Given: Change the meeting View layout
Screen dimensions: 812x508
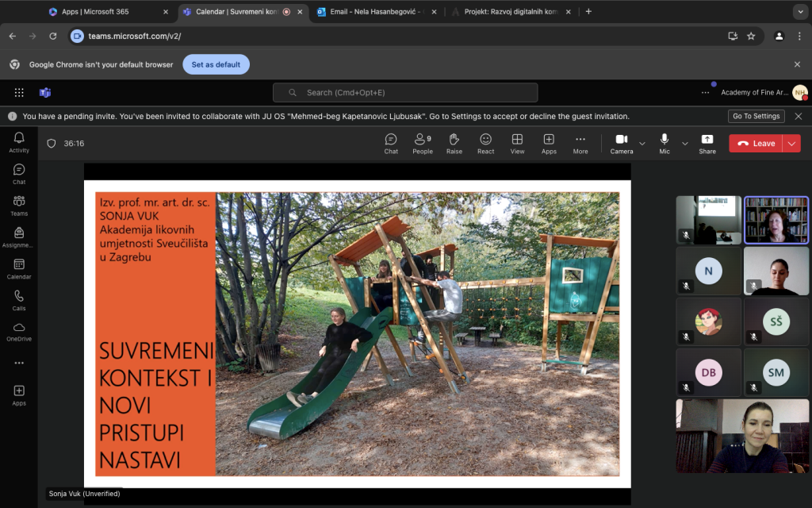Looking at the screenshot, I should tap(517, 143).
